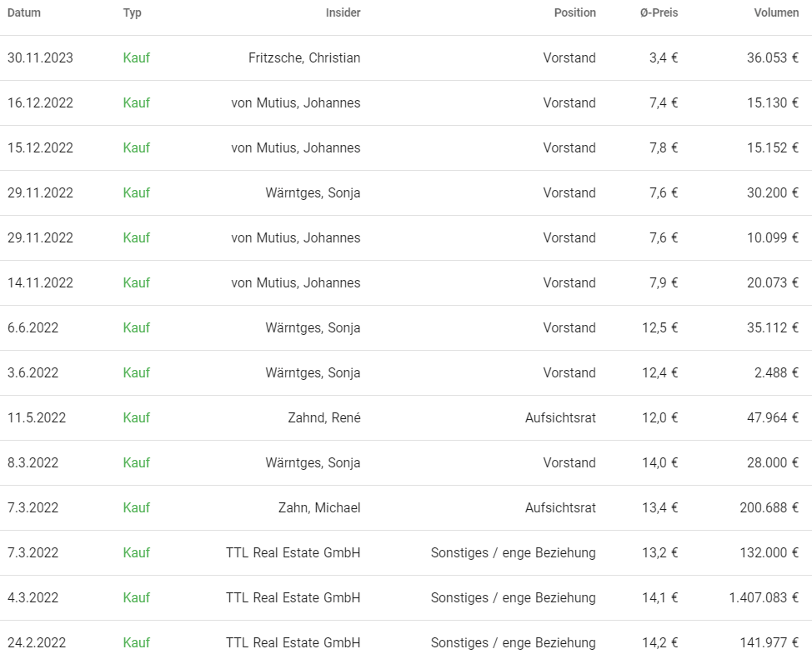812x664 pixels.
Task: Click the 28.000 € volume on 8.3.2022
Action: (773, 463)
